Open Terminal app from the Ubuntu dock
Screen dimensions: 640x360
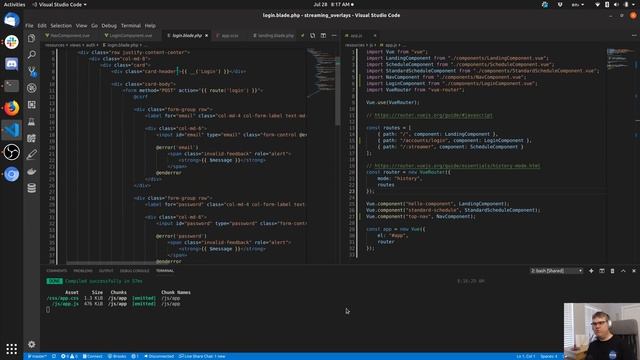(11, 86)
